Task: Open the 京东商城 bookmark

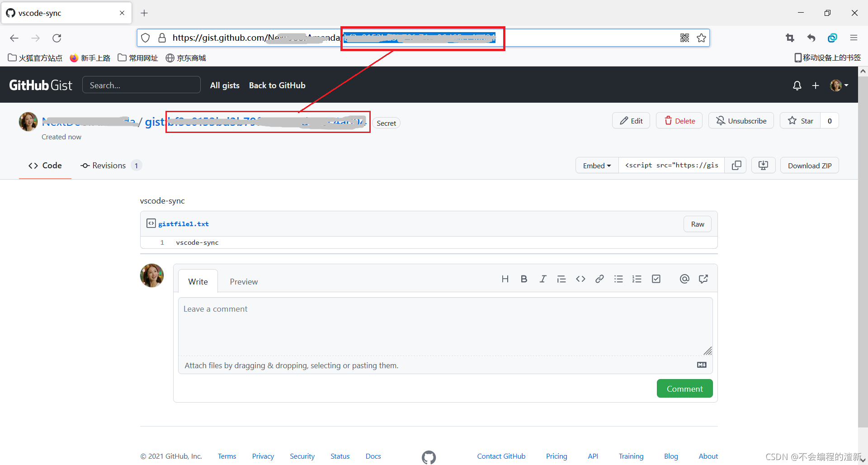Action: tap(186, 58)
